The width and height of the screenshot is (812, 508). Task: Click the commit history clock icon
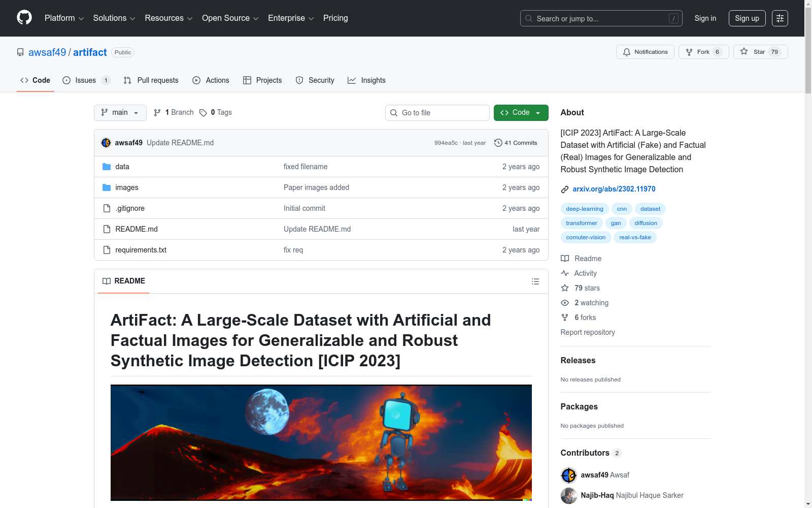pyautogui.click(x=498, y=143)
